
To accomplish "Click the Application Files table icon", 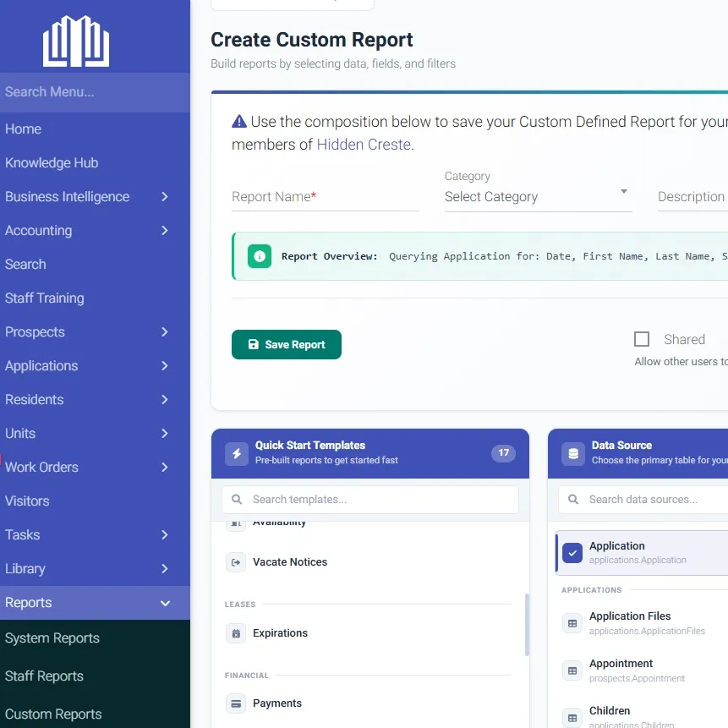I will (x=572, y=623).
